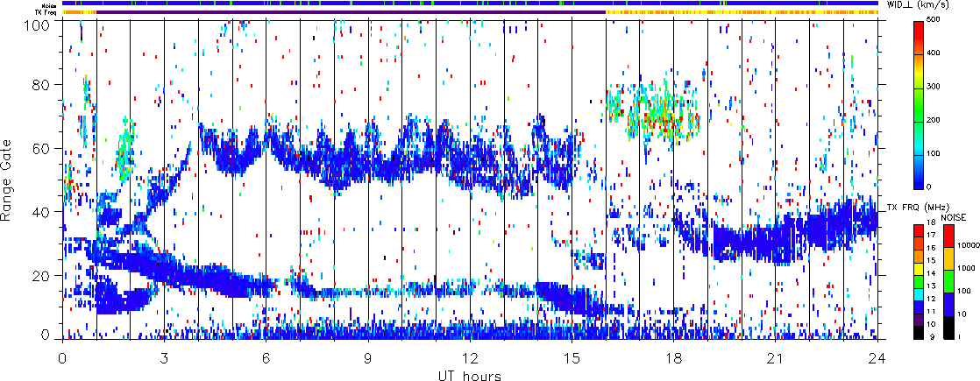Select the 12 tick label on the UT axis
Screen dimensions: 980x381
tap(470, 358)
